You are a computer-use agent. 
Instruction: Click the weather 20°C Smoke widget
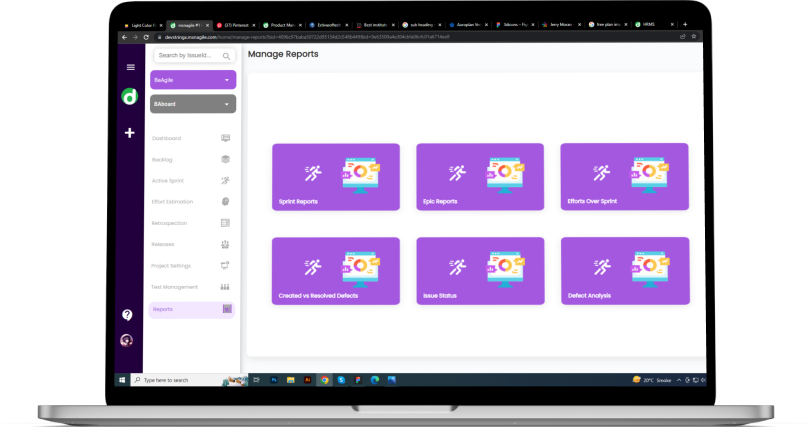pos(652,380)
